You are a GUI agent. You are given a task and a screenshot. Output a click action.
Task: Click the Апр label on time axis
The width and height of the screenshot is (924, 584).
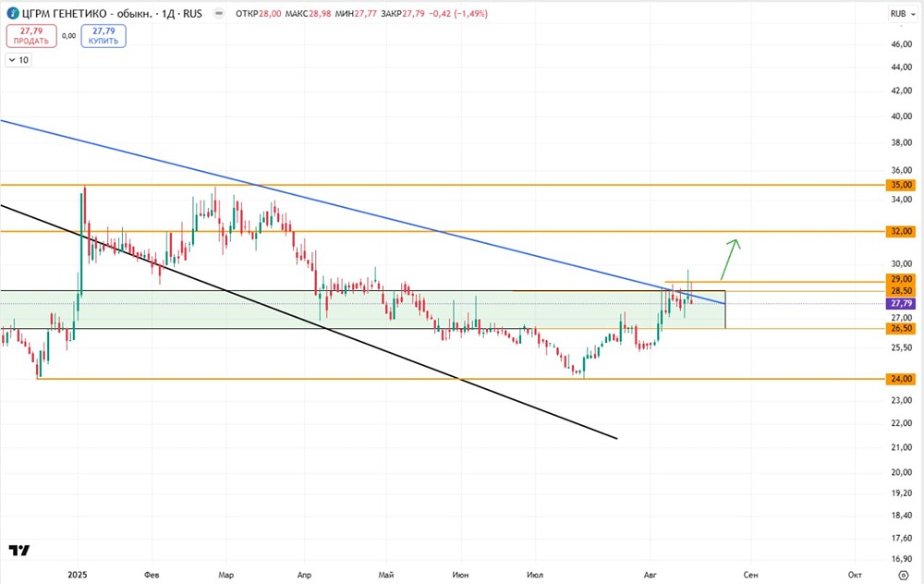pos(304,575)
